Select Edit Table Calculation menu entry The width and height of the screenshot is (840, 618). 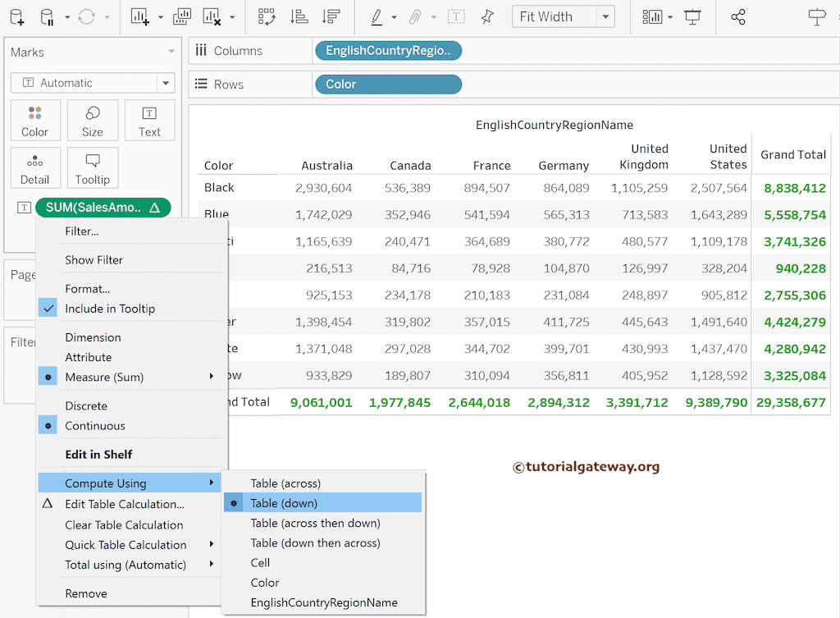click(x=124, y=504)
